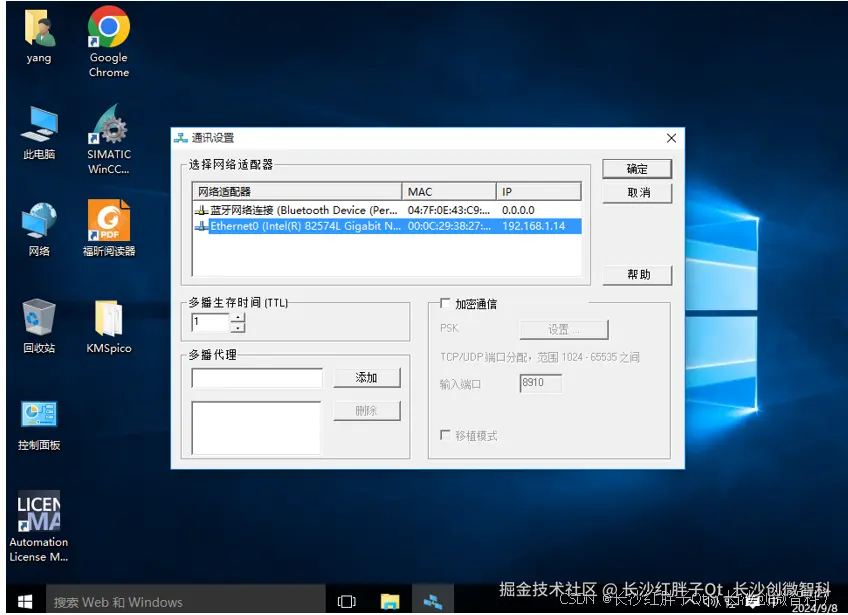The height and width of the screenshot is (615, 848).
Task: Click the 00:0C:29:38:27 MAC cell
Action: [449, 226]
